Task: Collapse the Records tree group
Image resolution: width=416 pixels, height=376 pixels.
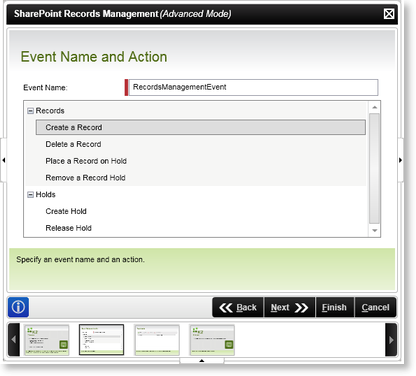Action: click(x=30, y=111)
